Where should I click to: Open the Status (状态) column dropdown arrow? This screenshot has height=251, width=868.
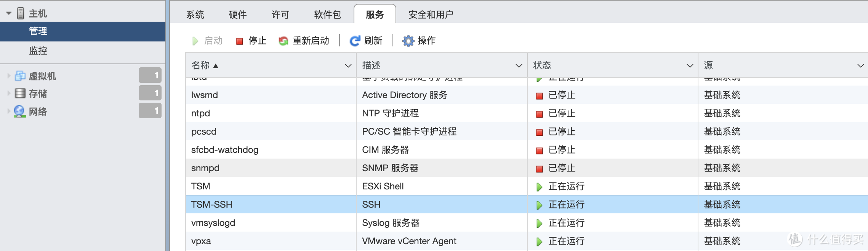[690, 66]
